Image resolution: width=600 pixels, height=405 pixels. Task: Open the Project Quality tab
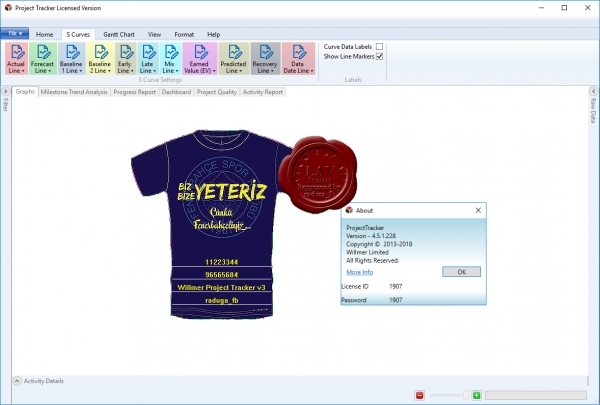tap(217, 92)
